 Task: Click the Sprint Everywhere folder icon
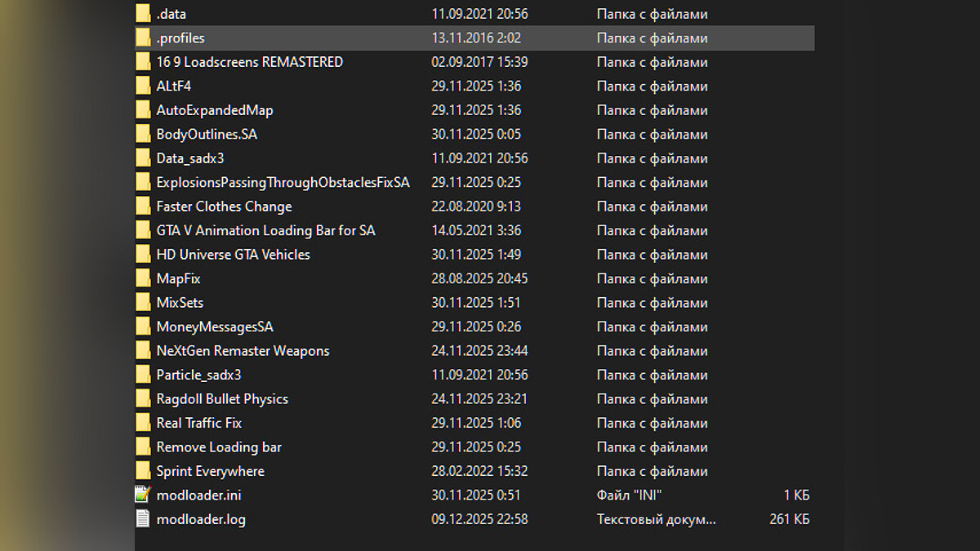tap(143, 471)
